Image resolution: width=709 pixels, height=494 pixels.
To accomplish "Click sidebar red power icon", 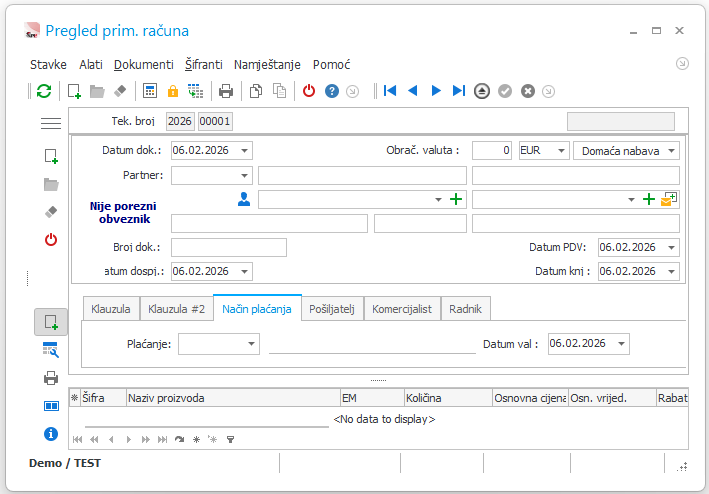I will (51, 240).
